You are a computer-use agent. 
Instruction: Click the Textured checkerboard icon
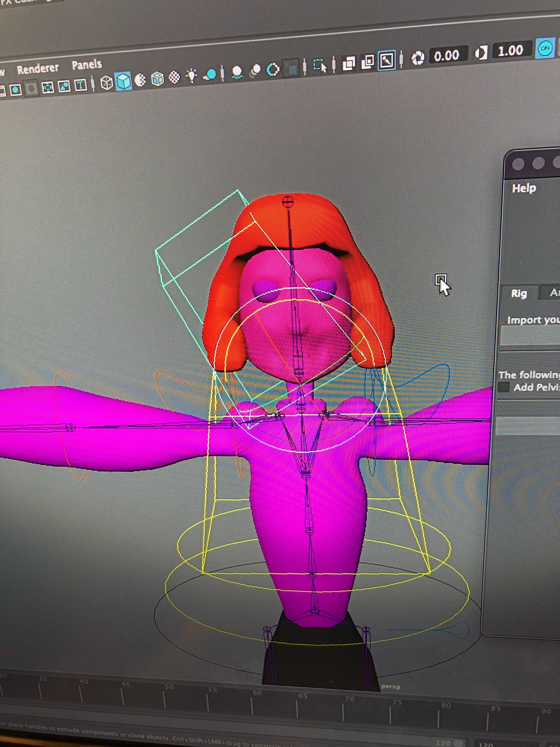(174, 78)
